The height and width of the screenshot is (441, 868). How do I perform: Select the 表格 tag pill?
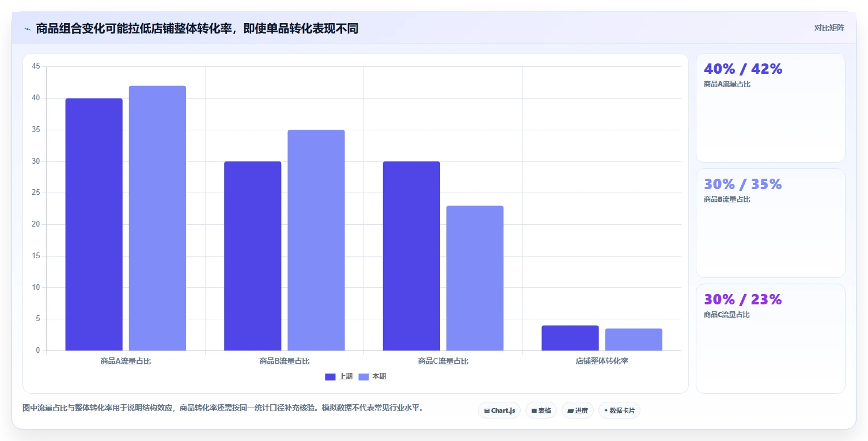[541, 410]
